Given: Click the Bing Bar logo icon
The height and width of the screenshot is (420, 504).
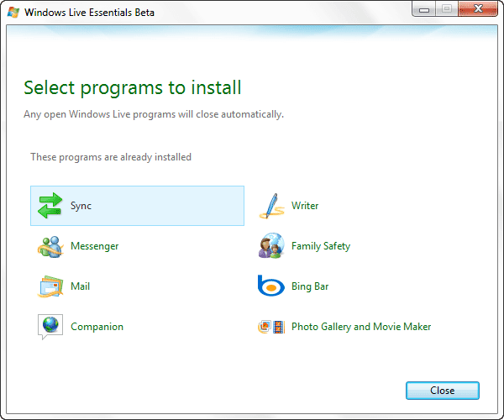Looking at the screenshot, I should pyautogui.click(x=271, y=286).
